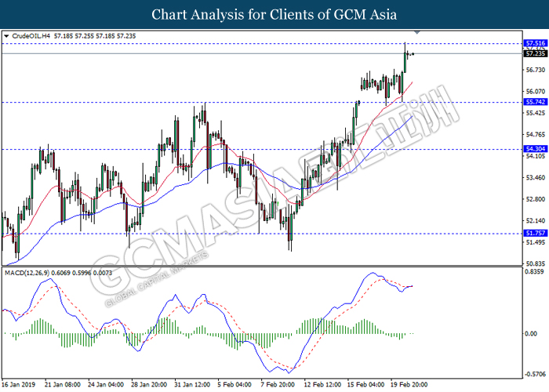Click the chart shift triangle marker at top
Viewport: 549px width, 392px height.
[416, 33]
